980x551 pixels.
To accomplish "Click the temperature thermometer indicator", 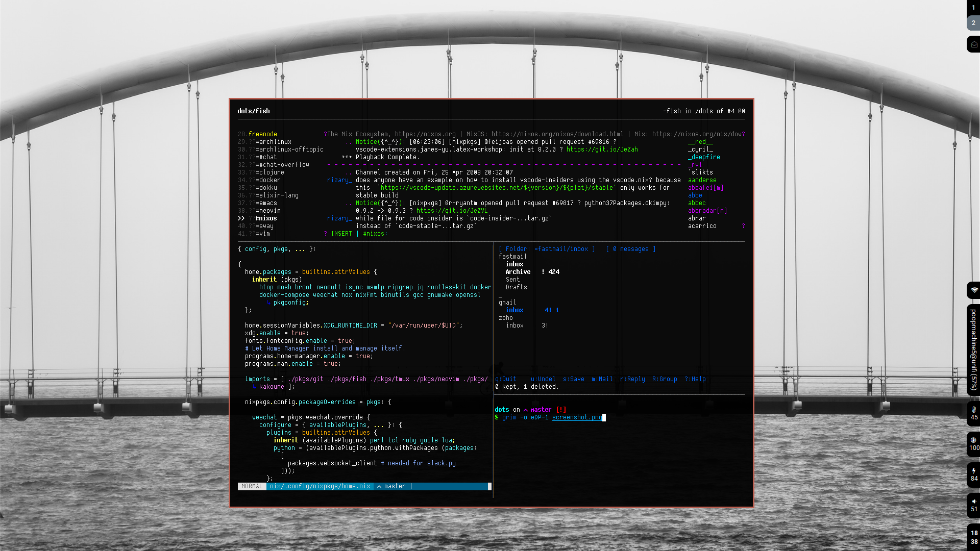I will [x=974, y=413].
